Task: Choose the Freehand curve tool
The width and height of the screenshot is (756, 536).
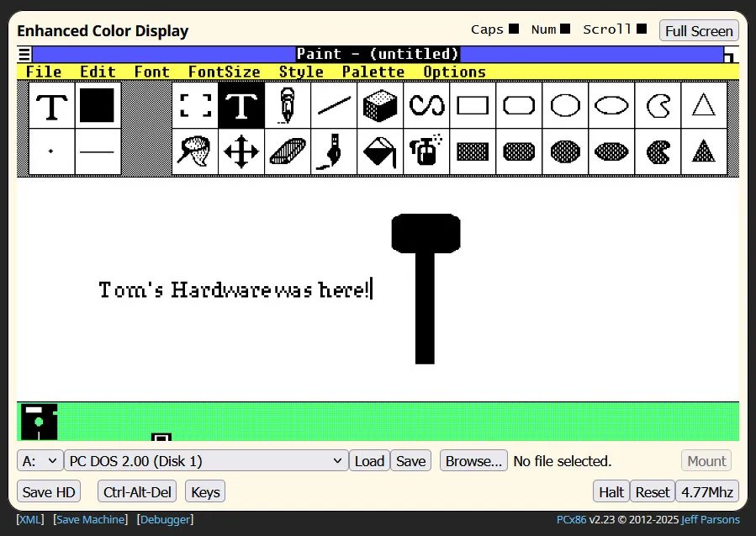Action: (426, 105)
